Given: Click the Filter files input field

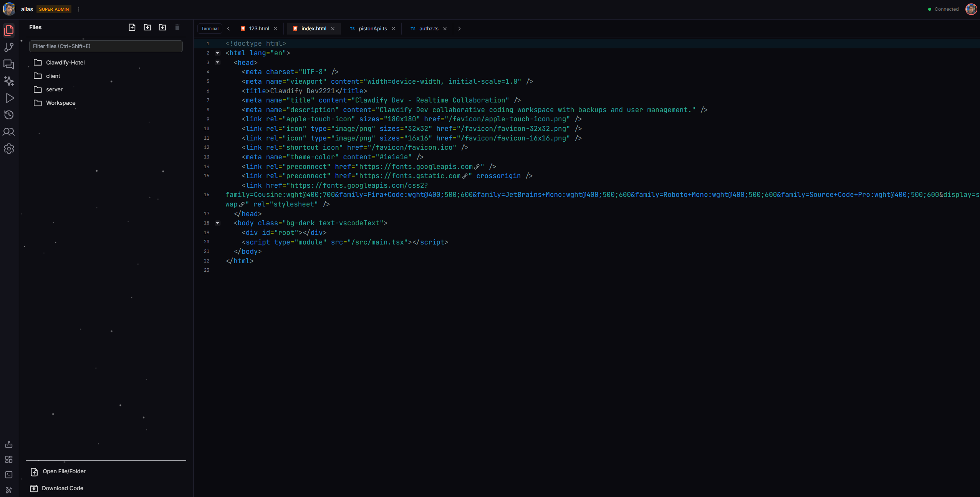Looking at the screenshot, I should pyautogui.click(x=106, y=46).
